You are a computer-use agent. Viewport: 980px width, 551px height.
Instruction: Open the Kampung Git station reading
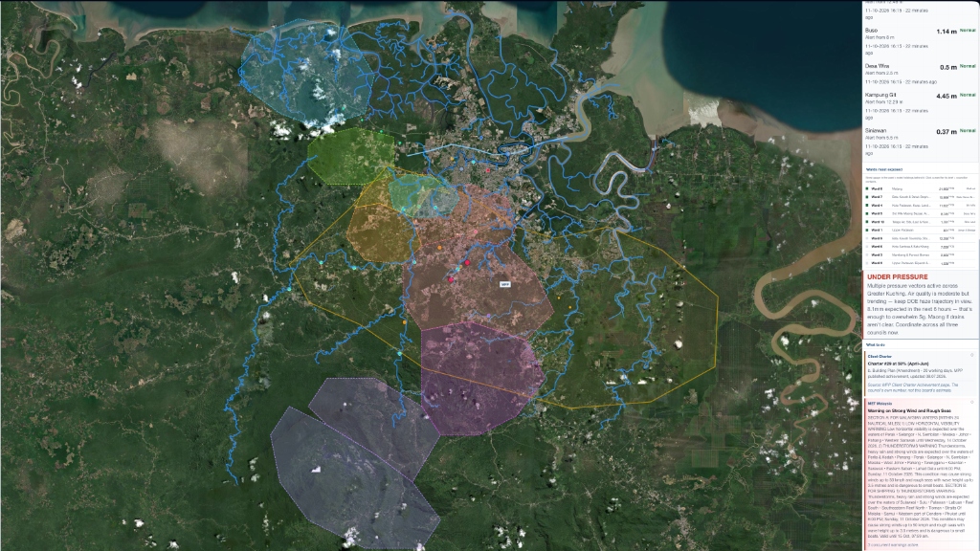click(x=921, y=106)
